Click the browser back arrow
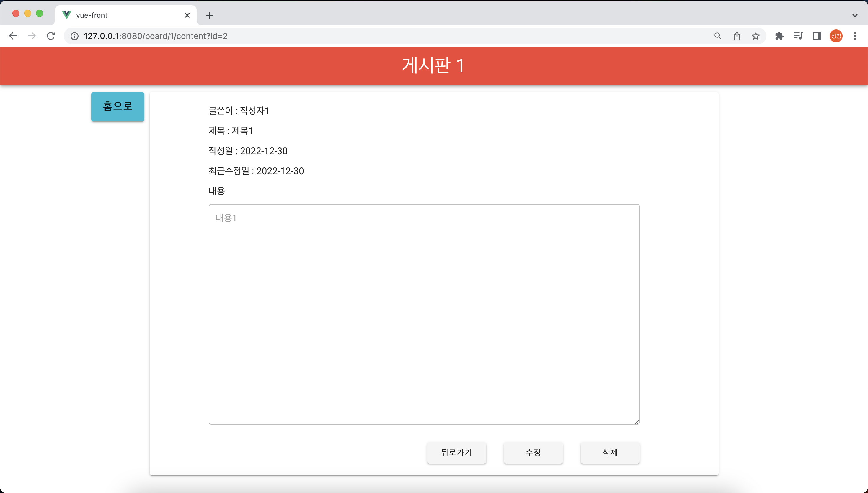Viewport: 868px width, 493px height. [x=13, y=36]
